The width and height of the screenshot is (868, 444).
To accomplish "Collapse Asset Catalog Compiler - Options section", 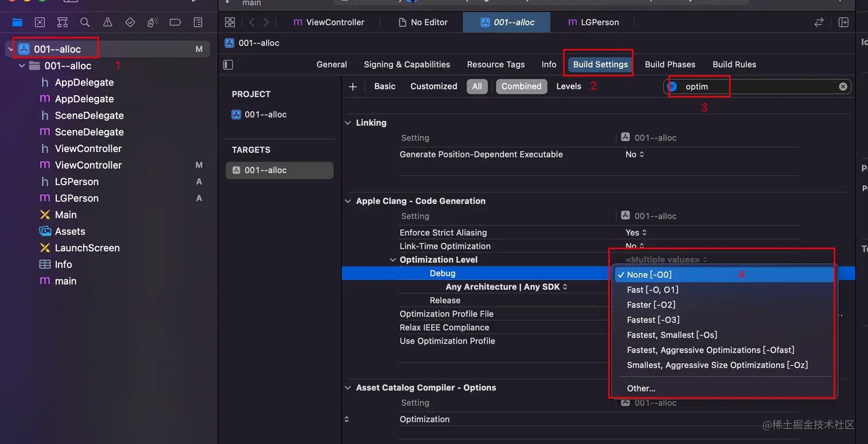I will [348, 388].
